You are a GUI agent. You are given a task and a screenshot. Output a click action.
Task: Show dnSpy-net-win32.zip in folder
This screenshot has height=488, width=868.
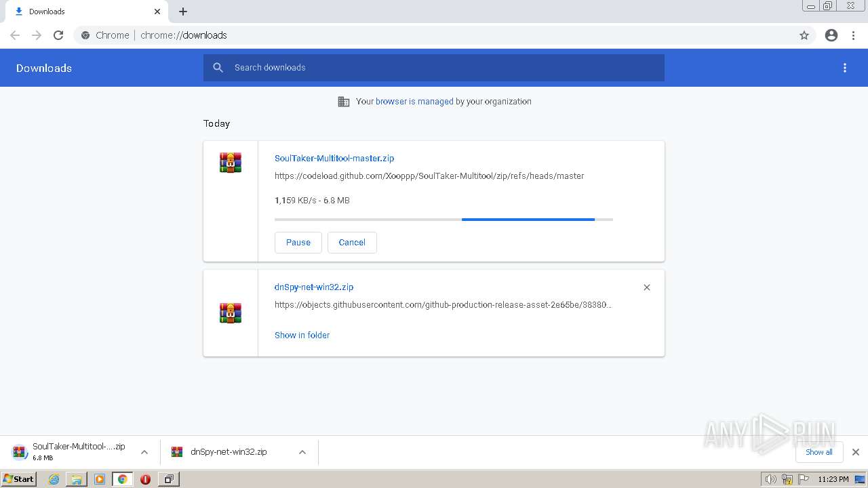[302, 335]
